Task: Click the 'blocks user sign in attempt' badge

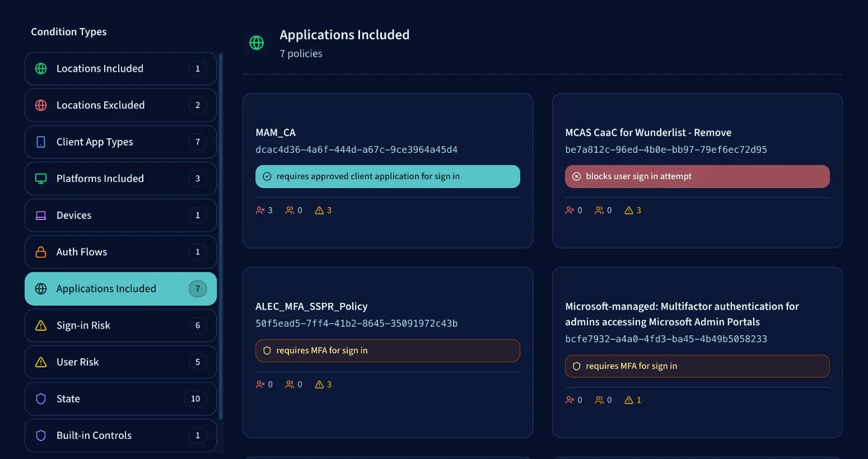Action: click(x=697, y=176)
